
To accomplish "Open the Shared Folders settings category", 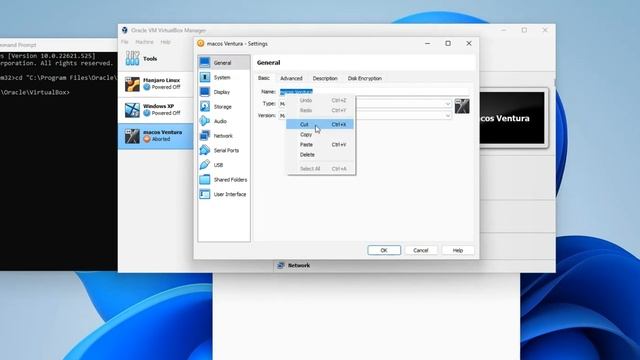I will pyautogui.click(x=224, y=180).
